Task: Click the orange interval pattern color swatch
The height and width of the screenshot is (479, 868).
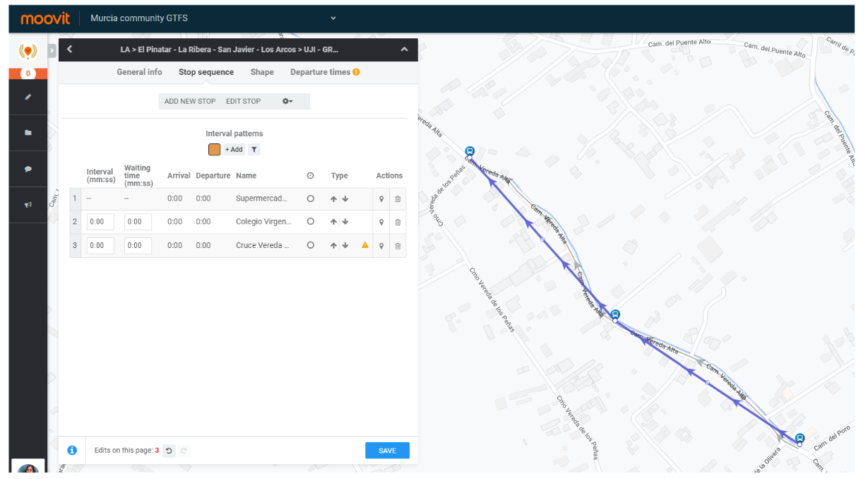Action: click(214, 149)
